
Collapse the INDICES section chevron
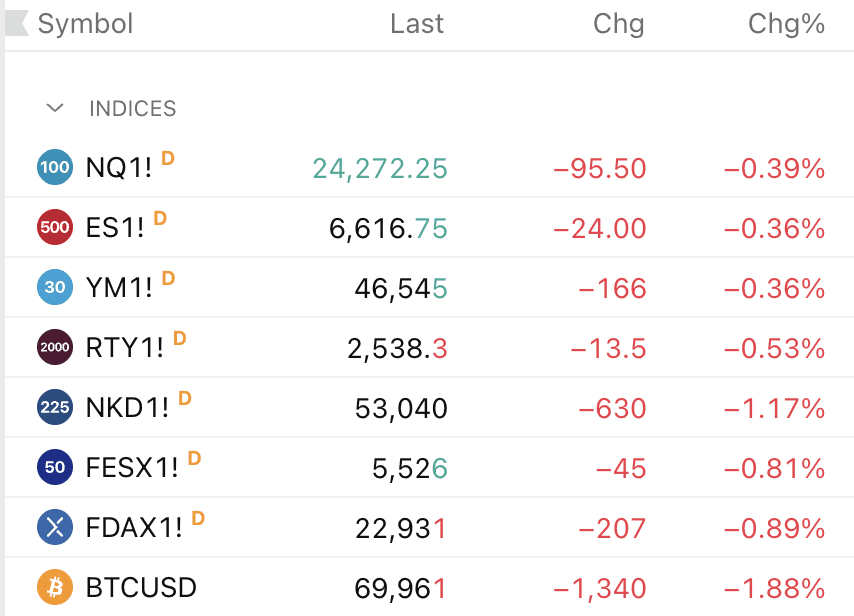[56, 108]
